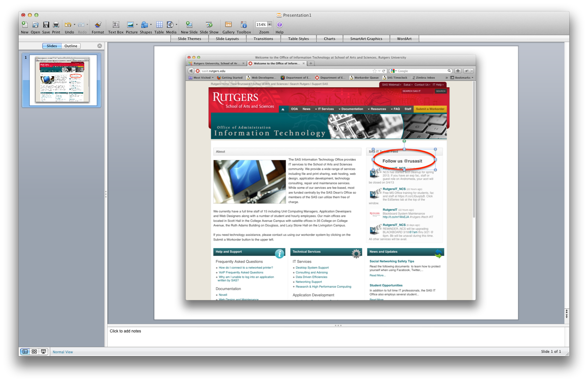Open the Slide Themes tab
This screenshot has width=588, height=382.
coord(189,39)
